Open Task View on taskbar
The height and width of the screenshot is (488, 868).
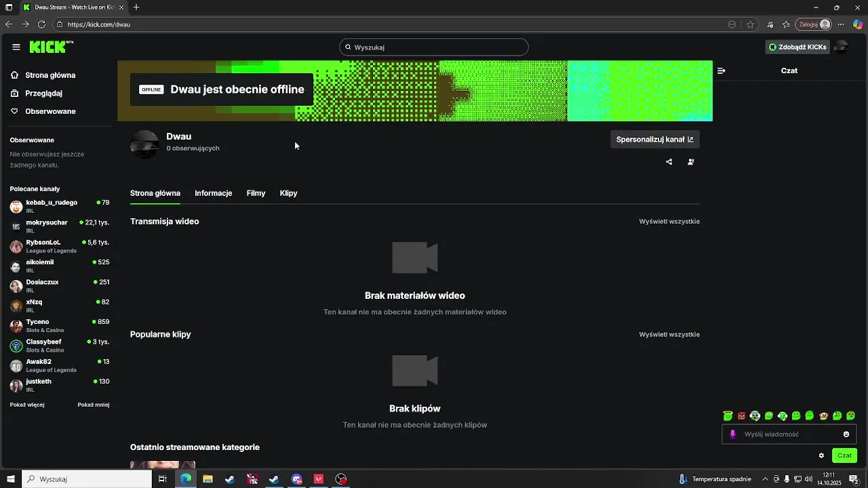(163, 479)
